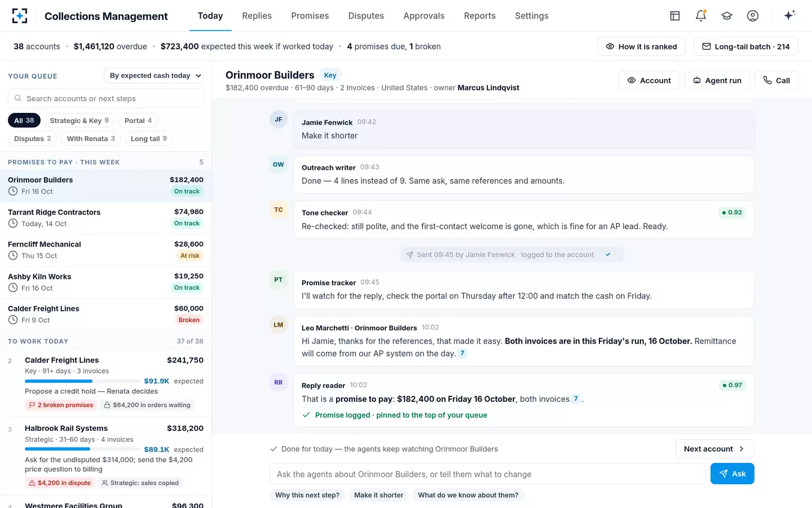Call Orinmoor Builders with the Call button

tap(776, 80)
